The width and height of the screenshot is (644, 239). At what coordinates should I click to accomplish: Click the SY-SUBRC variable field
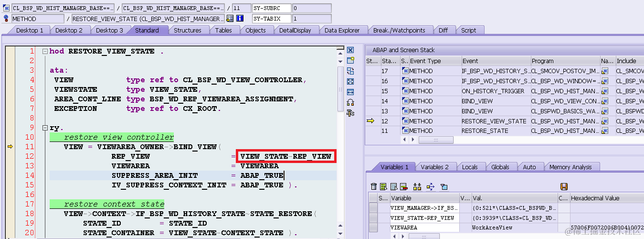click(x=271, y=8)
